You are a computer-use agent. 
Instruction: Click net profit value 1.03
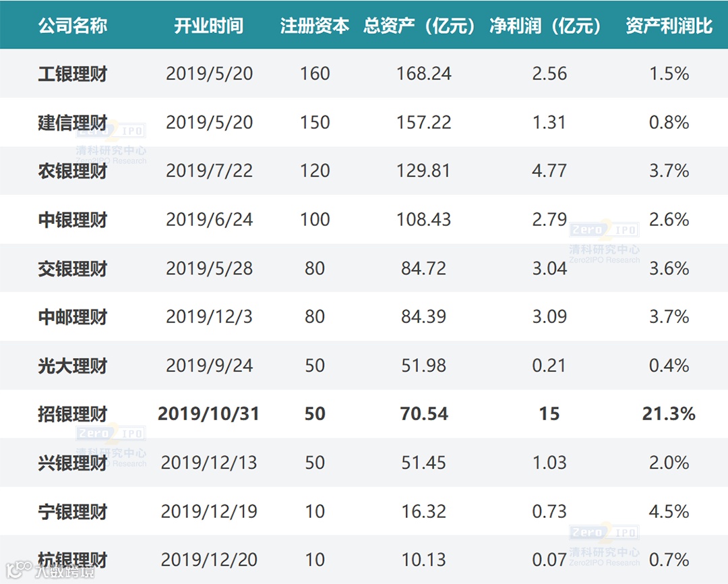(550, 463)
